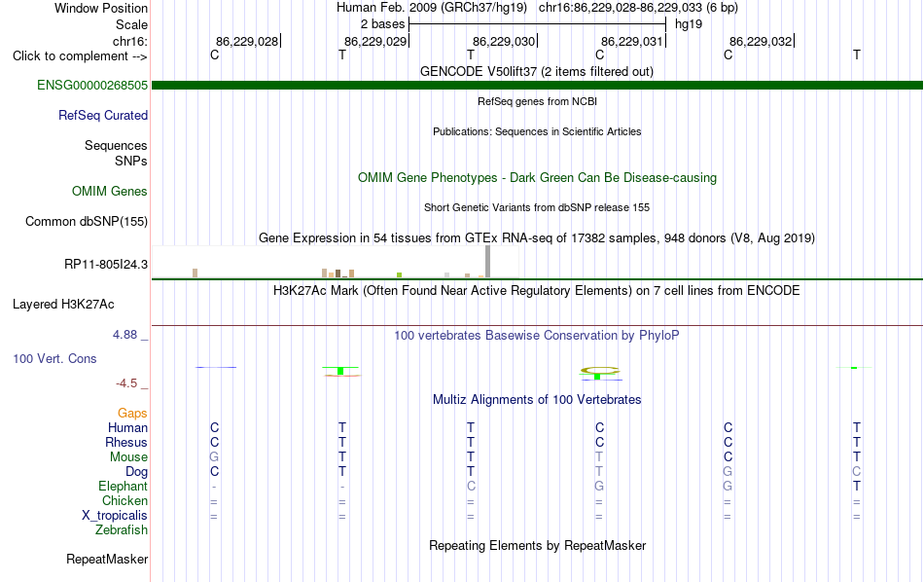Click the hg19 label beside scale bar
The height and width of the screenshot is (582, 924).
(689, 24)
